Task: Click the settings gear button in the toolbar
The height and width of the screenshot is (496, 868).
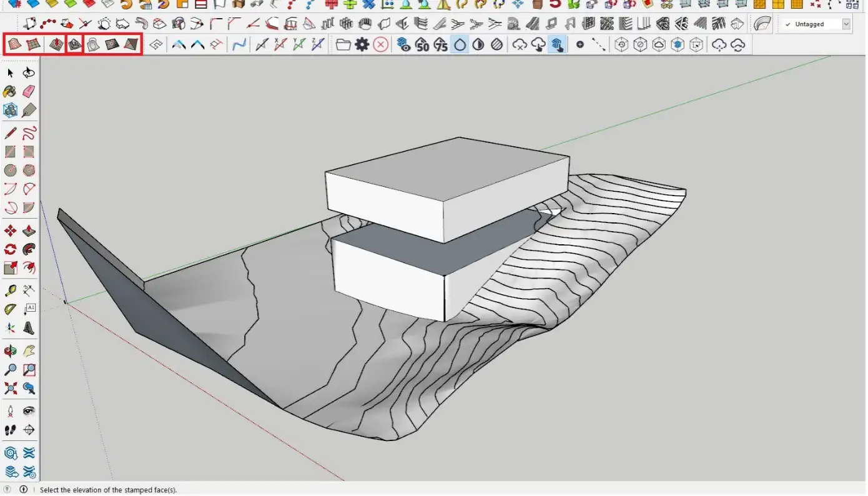Action: point(363,44)
